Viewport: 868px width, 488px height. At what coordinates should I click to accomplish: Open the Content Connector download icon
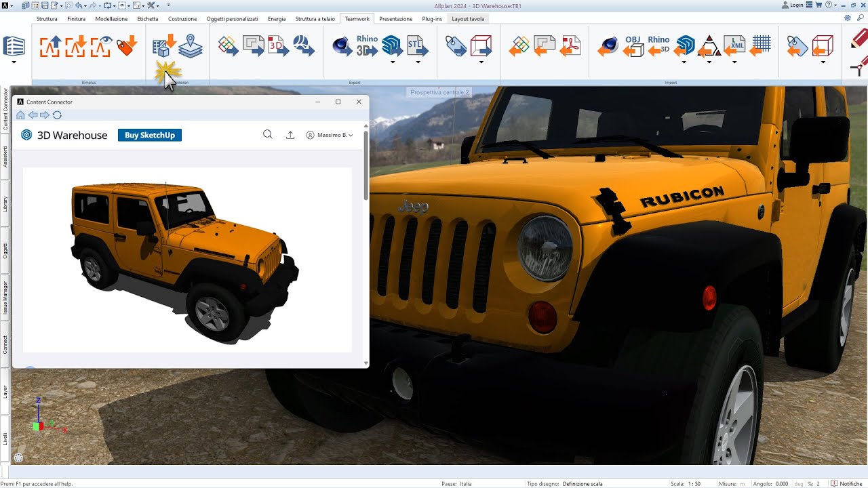(x=164, y=45)
